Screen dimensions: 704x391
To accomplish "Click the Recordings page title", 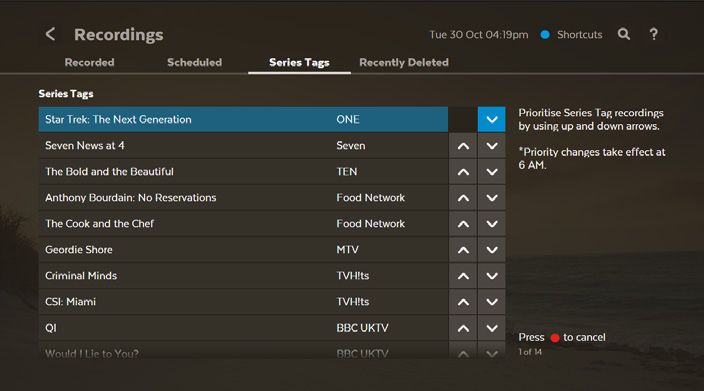I will coord(119,35).
